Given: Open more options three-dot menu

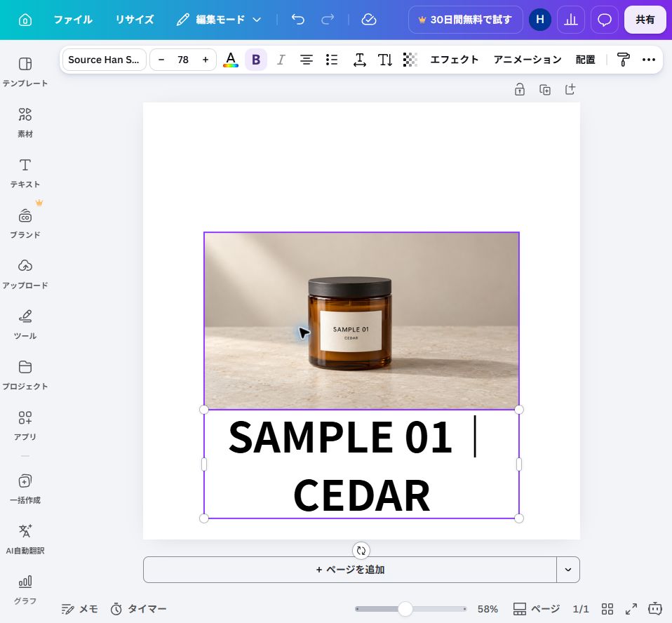Looking at the screenshot, I should coord(649,60).
